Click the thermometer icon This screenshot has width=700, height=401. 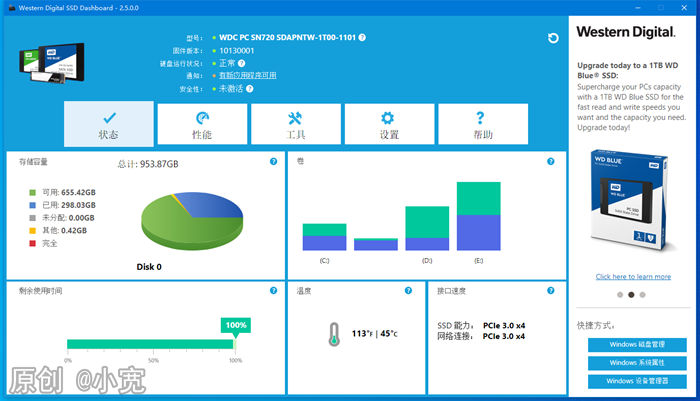[334, 334]
